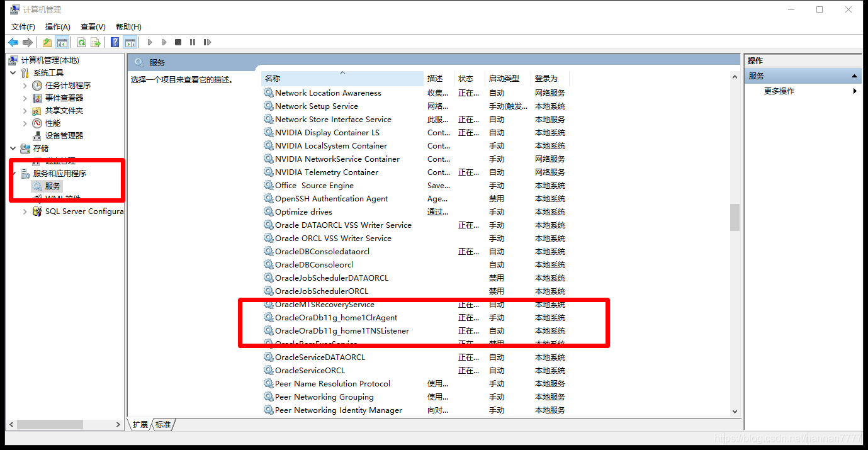Viewport: 868px width, 450px height.
Task: Click the gear icon beside NVIDIA Display Container LS
Action: pyautogui.click(x=269, y=132)
